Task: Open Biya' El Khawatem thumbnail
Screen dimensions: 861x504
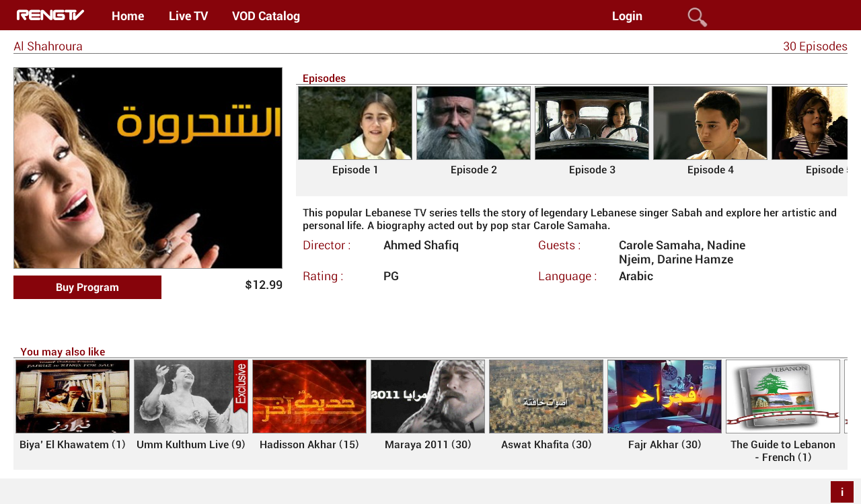Action: (x=73, y=396)
